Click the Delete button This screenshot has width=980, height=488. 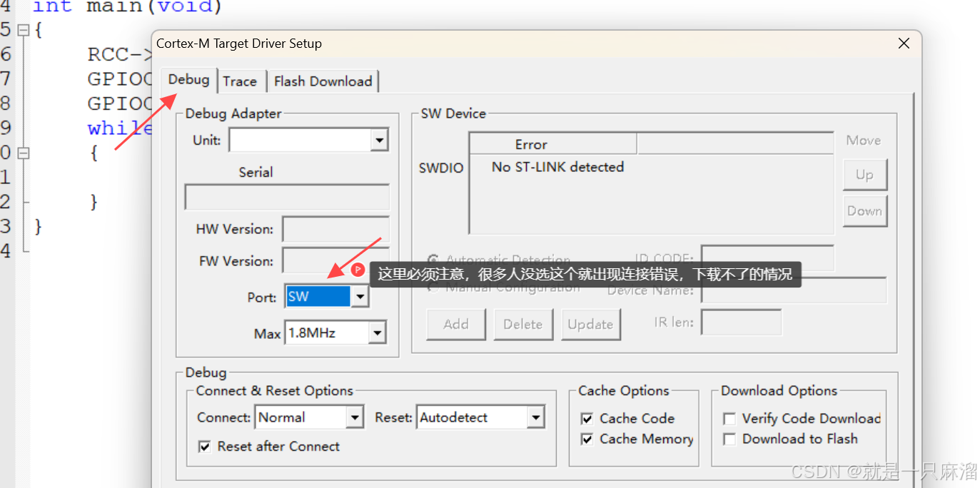(x=522, y=324)
